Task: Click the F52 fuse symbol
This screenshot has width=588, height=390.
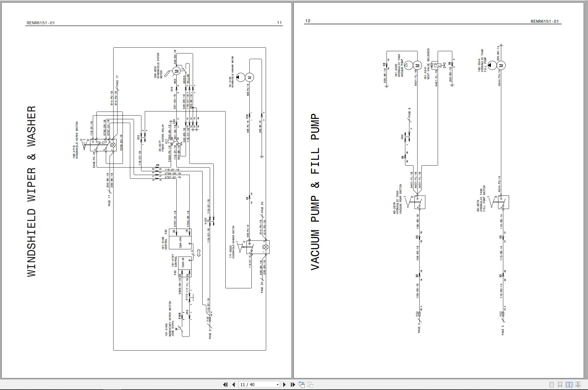Action: tap(419, 314)
